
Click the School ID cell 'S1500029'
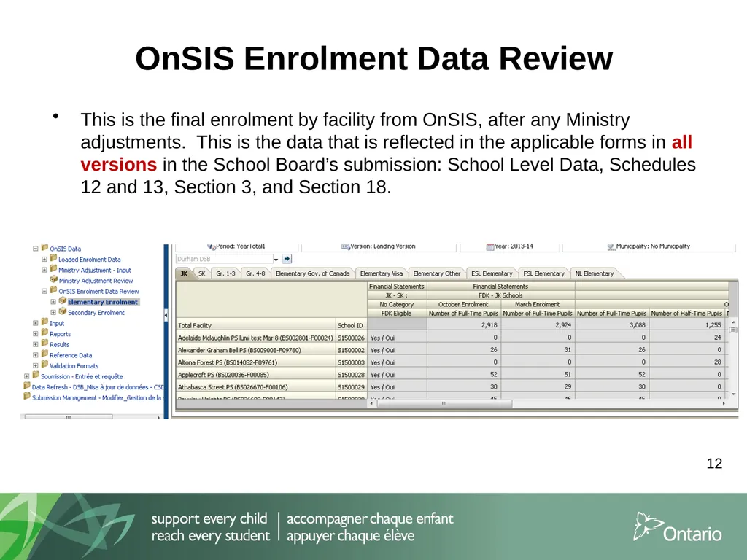[351, 387]
